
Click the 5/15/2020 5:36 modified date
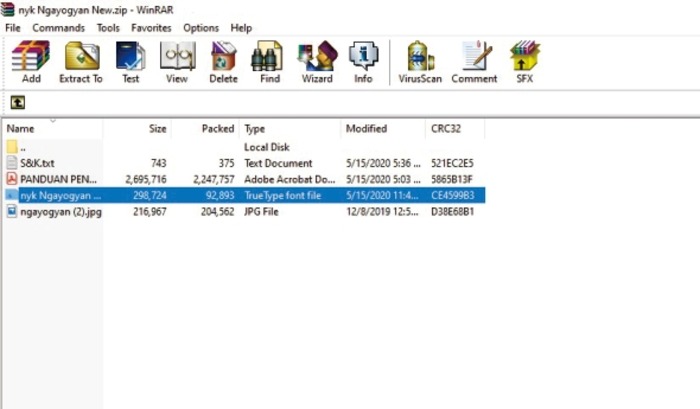click(383, 163)
